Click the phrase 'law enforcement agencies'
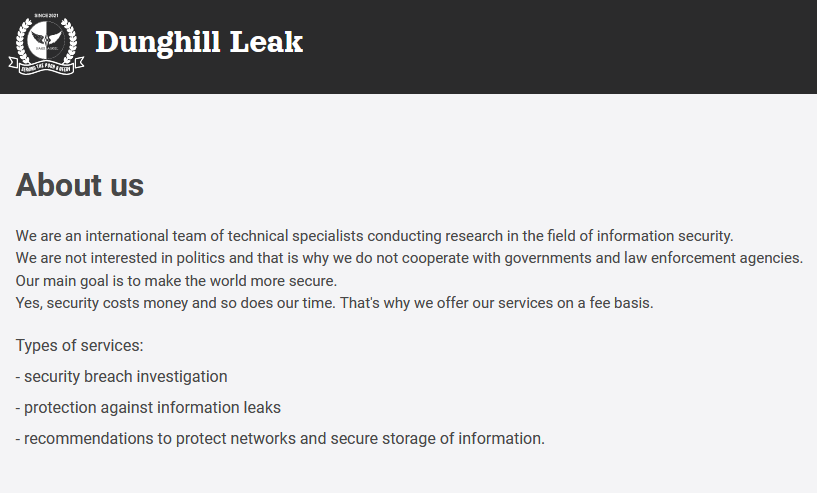This screenshot has height=493, width=817. [x=713, y=258]
